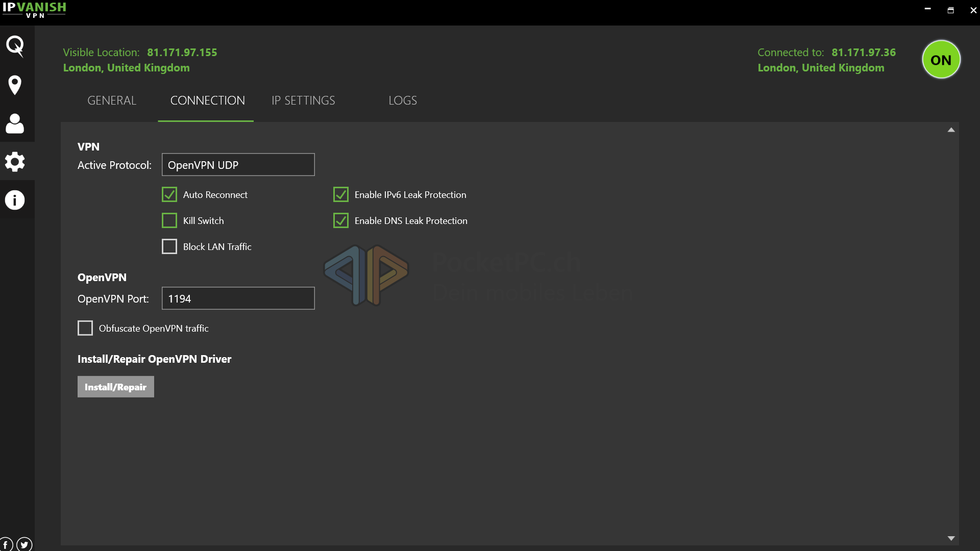The height and width of the screenshot is (551, 980).
Task: Toggle the green ON connection button
Action: point(941,60)
